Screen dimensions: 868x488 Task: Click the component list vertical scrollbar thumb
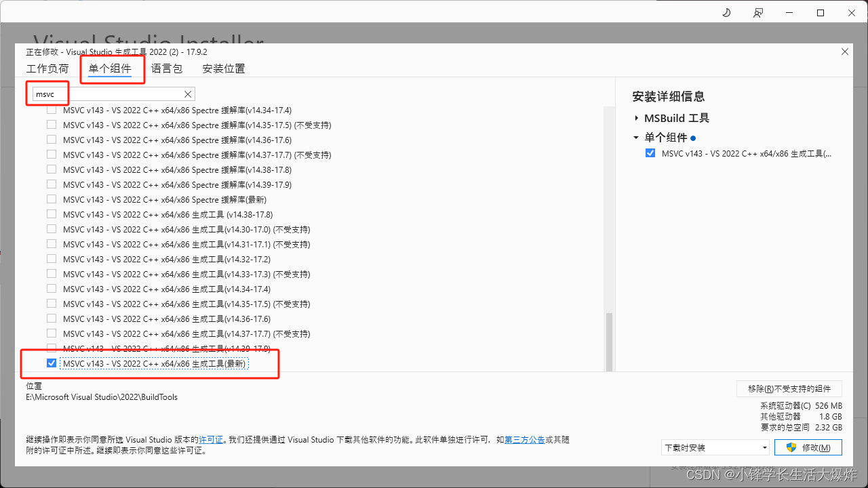(x=609, y=341)
